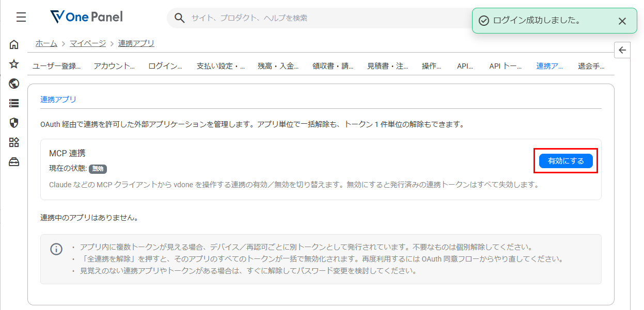The height and width of the screenshot is (310, 644).
Task: Open the toolbox icon in sidebar
Action: coord(14,162)
